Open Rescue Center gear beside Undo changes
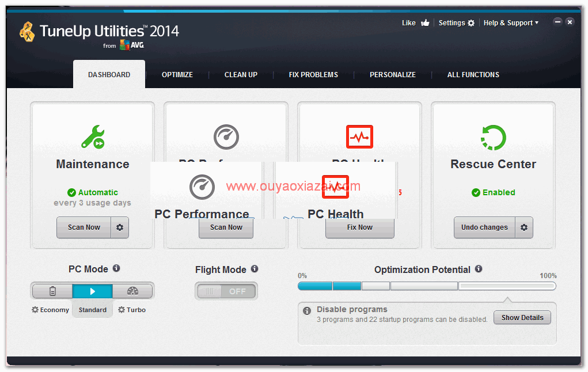 (x=524, y=227)
